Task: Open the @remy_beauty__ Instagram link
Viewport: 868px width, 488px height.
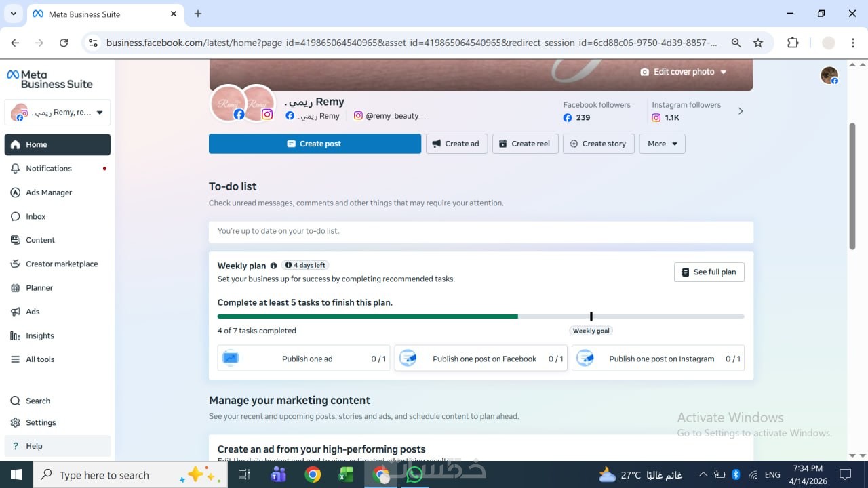Action: coord(390,116)
